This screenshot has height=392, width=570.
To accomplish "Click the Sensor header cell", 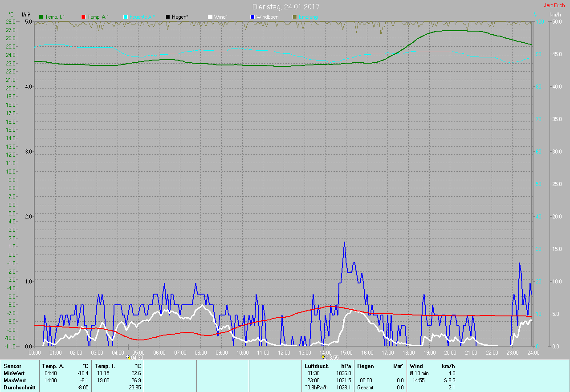I will (12, 366).
